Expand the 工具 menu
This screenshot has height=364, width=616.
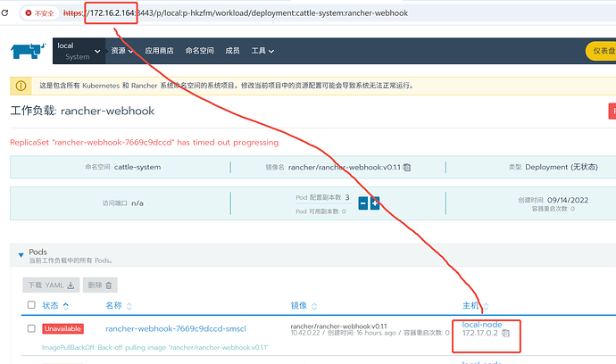click(x=263, y=51)
